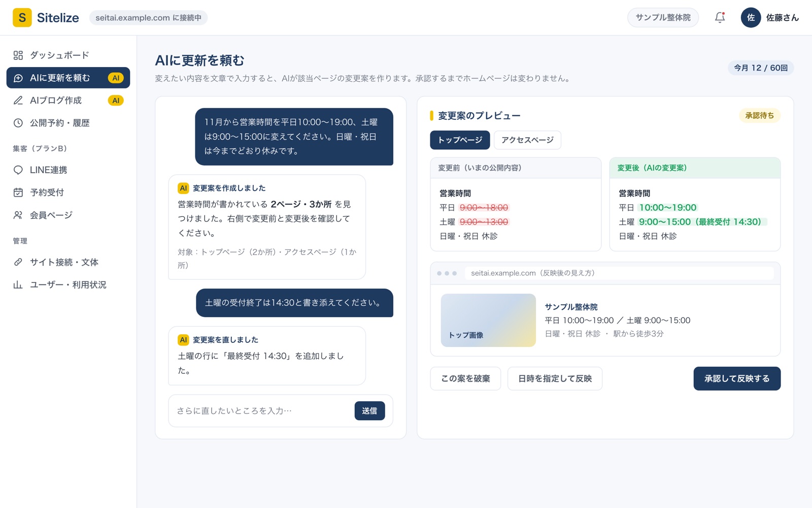Open ダッシュボード from the sidebar grid icon
This screenshot has height=508, width=812.
click(18, 55)
